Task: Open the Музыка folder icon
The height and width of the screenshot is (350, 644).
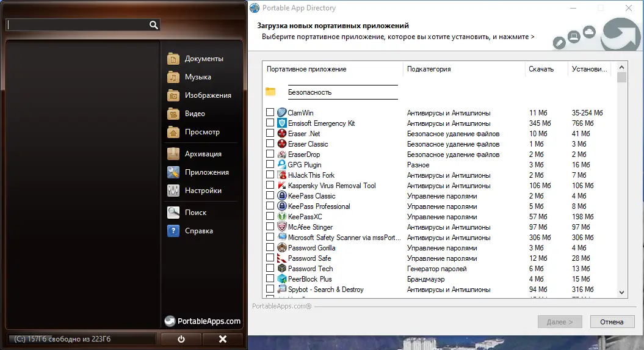Action: (x=173, y=77)
